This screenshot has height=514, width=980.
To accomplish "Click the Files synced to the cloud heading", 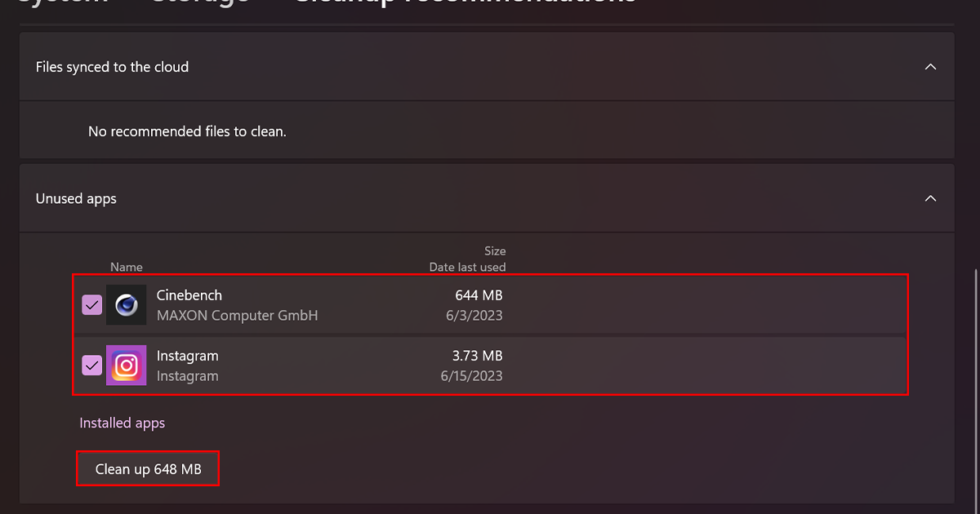I will (112, 67).
